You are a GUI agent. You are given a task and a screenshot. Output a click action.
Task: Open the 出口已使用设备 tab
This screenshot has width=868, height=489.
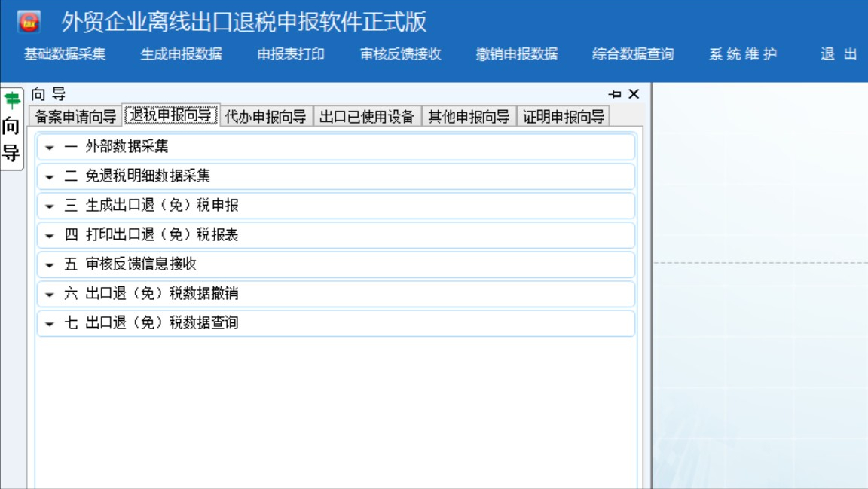pyautogui.click(x=367, y=116)
